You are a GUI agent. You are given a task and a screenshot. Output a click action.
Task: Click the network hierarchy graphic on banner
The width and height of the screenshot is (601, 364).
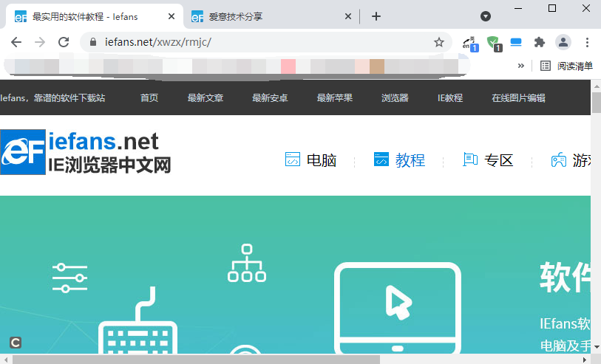pyautogui.click(x=247, y=263)
